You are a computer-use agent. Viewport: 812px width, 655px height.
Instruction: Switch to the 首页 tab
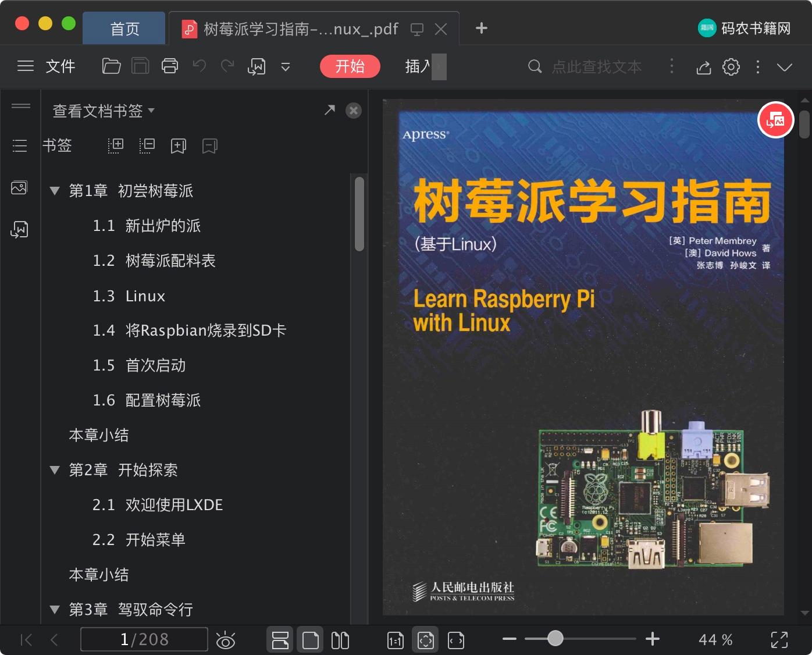point(124,29)
